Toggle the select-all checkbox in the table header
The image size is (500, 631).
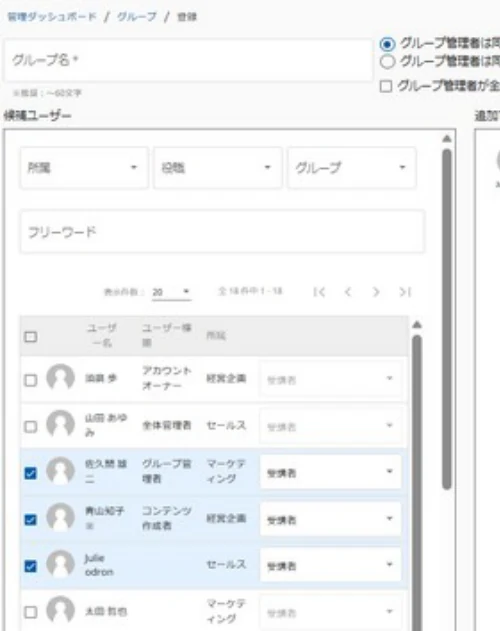click(31, 337)
